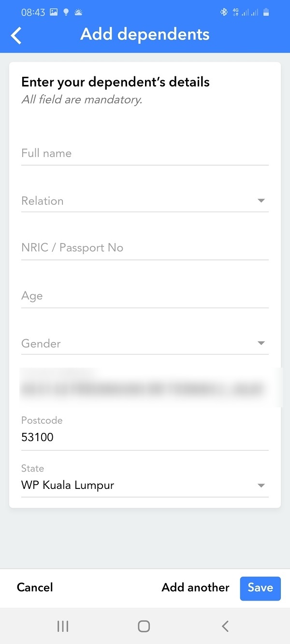Viewport: 290px width, 644px height.
Task: Click the Save button
Action: point(260,588)
